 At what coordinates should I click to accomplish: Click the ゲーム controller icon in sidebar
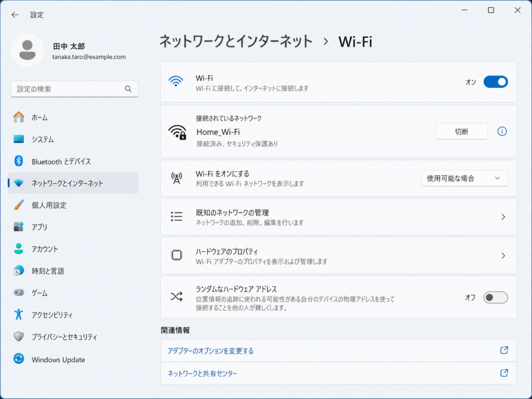(19, 292)
